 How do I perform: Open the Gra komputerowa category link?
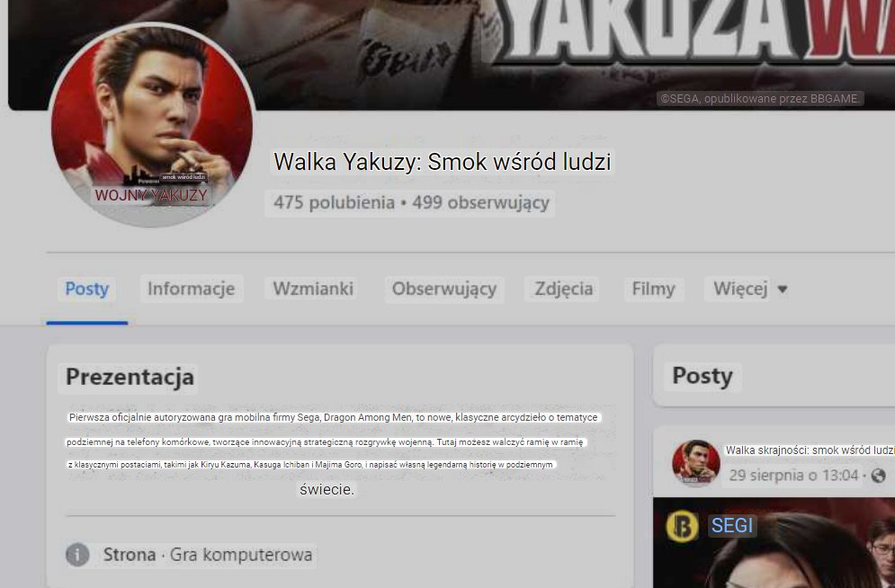tap(241, 555)
